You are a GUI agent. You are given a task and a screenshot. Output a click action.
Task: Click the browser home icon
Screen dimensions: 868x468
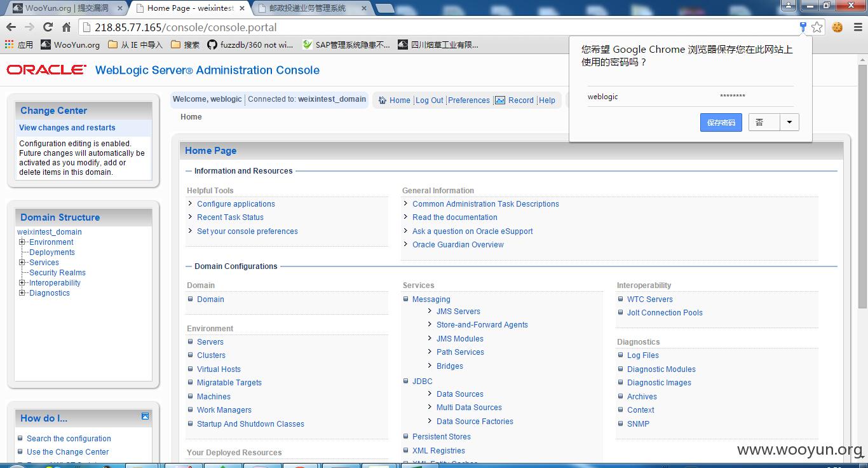click(x=66, y=27)
